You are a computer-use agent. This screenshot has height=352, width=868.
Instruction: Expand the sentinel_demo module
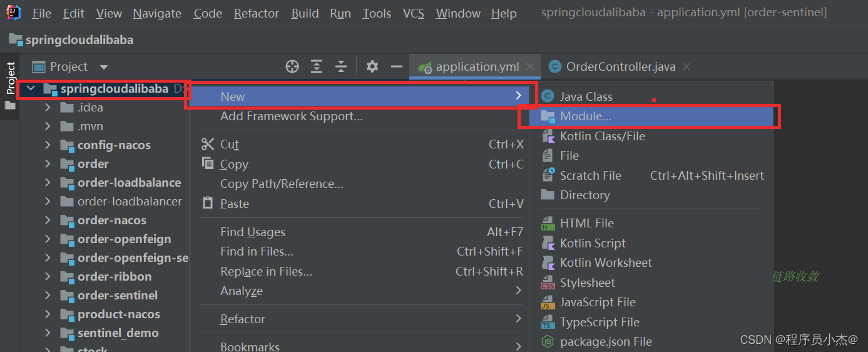point(48,333)
